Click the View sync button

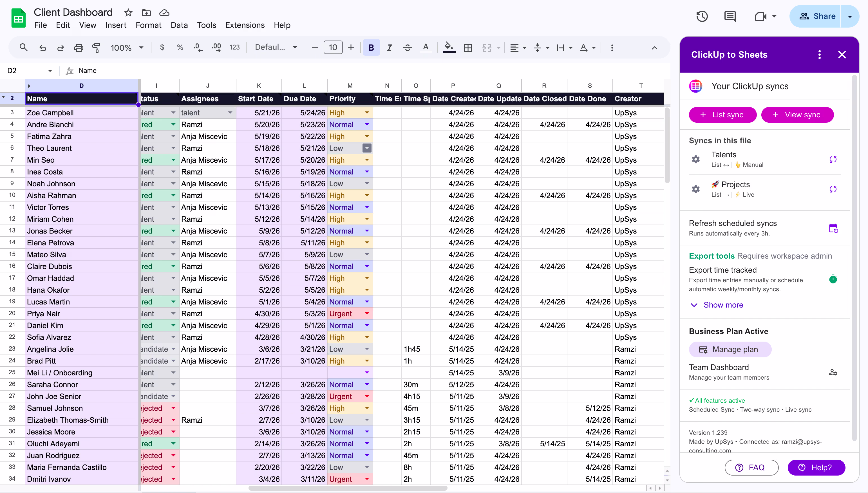(797, 115)
